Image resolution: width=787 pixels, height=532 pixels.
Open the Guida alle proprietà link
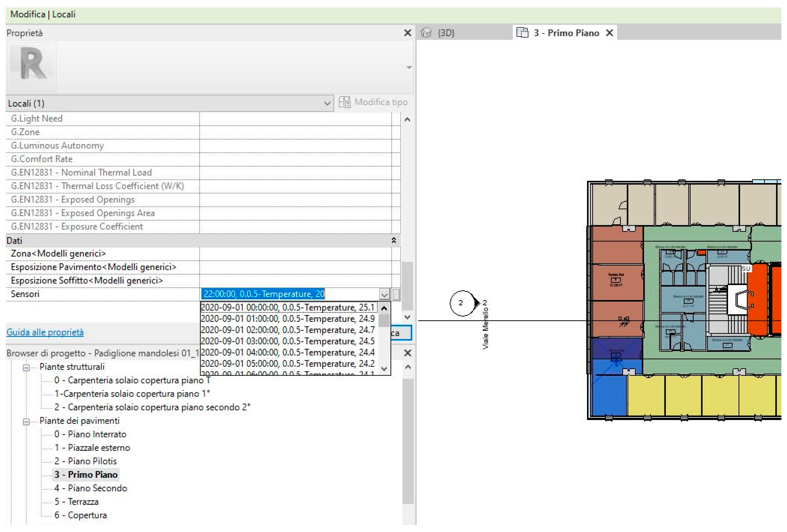point(45,332)
